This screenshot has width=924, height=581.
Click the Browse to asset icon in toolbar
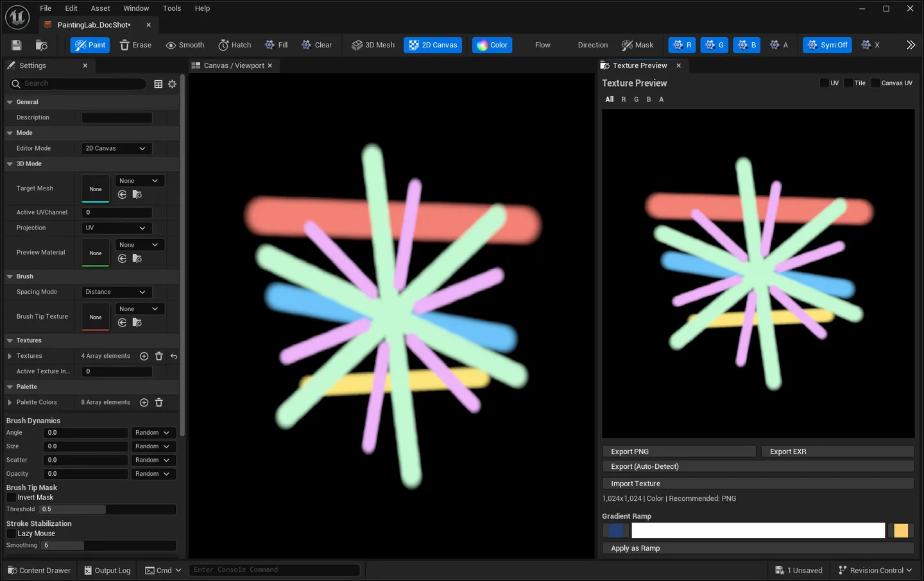[x=42, y=45]
